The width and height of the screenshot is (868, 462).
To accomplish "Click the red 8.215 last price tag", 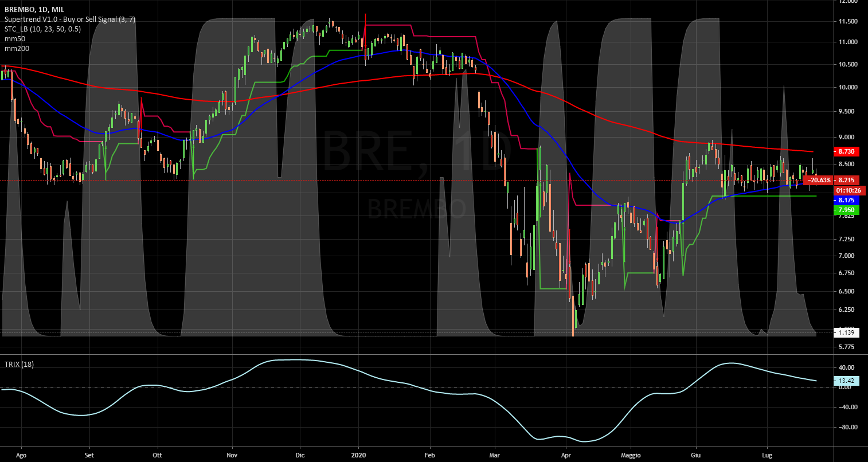I will tap(846, 180).
